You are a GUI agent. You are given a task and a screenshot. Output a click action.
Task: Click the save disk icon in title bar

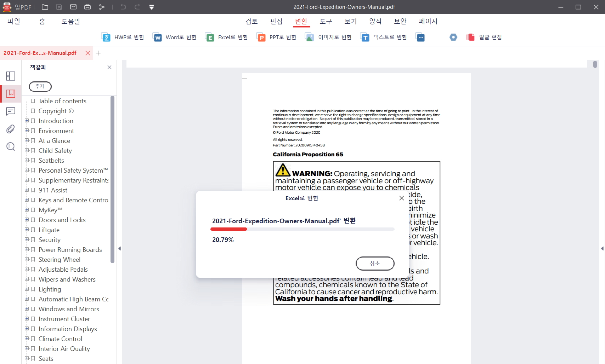pyautogui.click(x=59, y=7)
